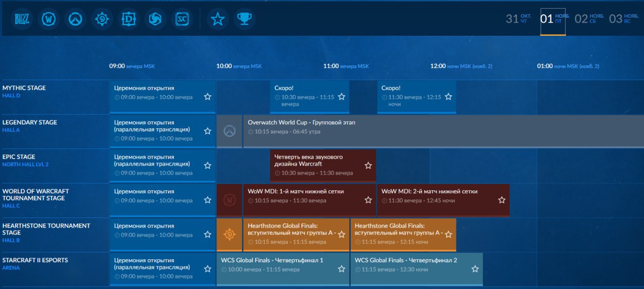
Task: Click Overwatch logo in Legendary Stage row
Action: [229, 131]
